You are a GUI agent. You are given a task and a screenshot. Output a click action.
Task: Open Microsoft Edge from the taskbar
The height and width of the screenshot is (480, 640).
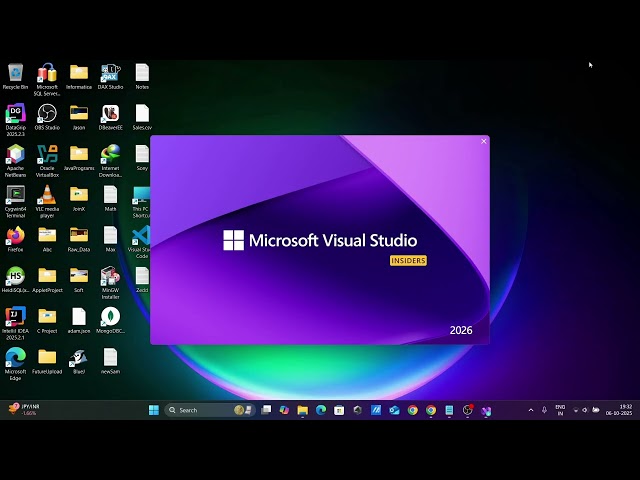pos(321,410)
